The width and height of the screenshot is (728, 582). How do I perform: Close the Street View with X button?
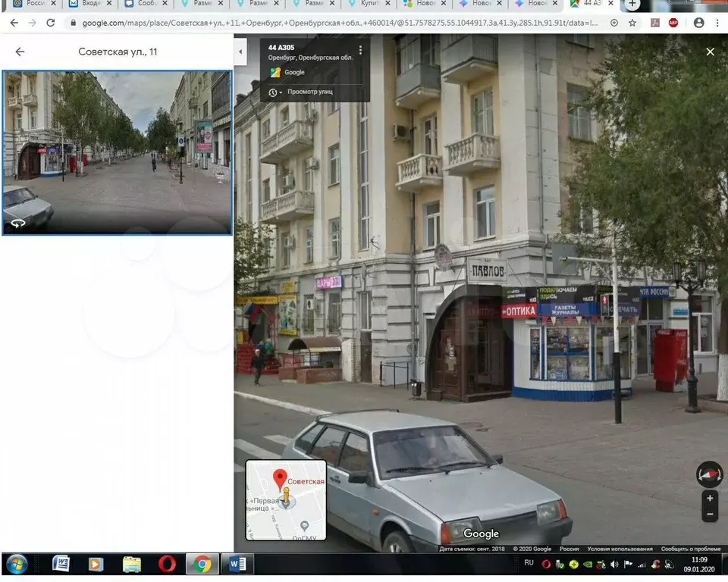(x=710, y=52)
